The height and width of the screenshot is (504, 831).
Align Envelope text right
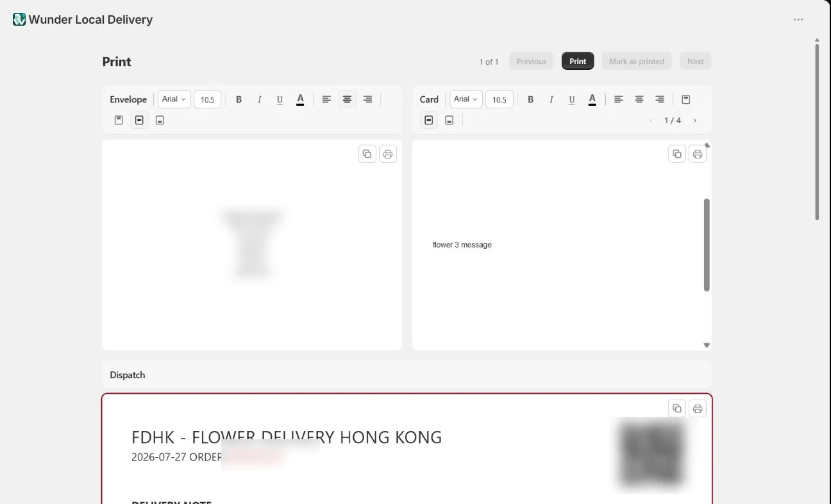click(367, 99)
